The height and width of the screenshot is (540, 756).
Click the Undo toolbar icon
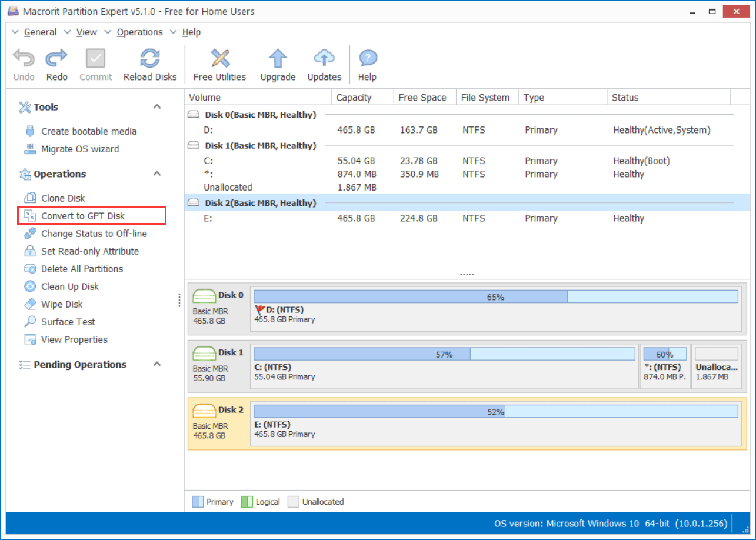(x=24, y=58)
